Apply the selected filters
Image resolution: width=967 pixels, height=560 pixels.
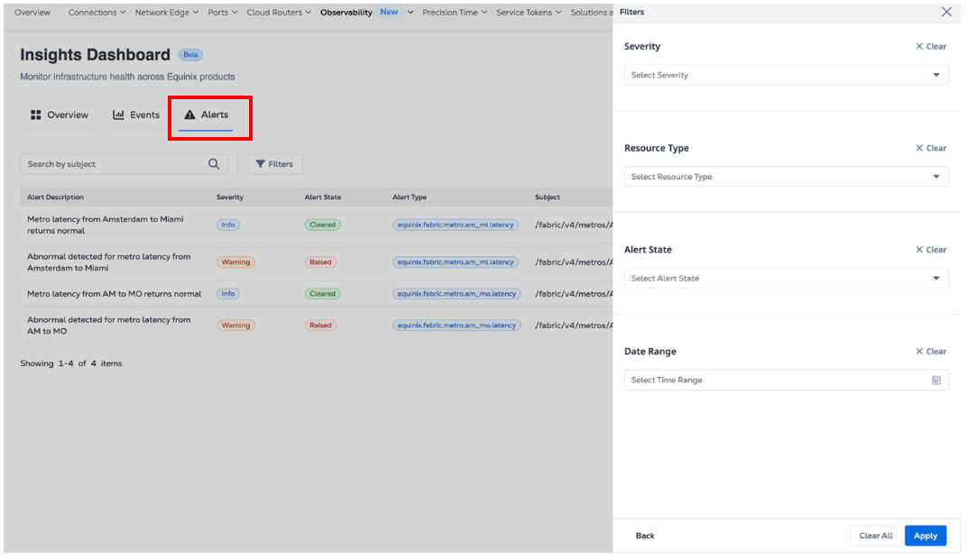click(926, 536)
